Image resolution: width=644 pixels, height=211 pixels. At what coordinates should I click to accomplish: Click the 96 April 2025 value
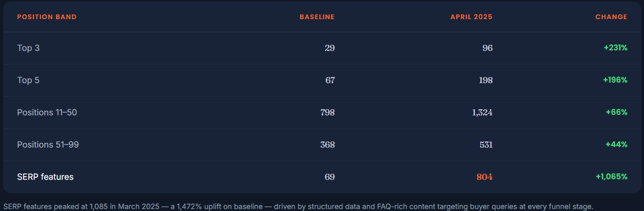click(x=487, y=48)
